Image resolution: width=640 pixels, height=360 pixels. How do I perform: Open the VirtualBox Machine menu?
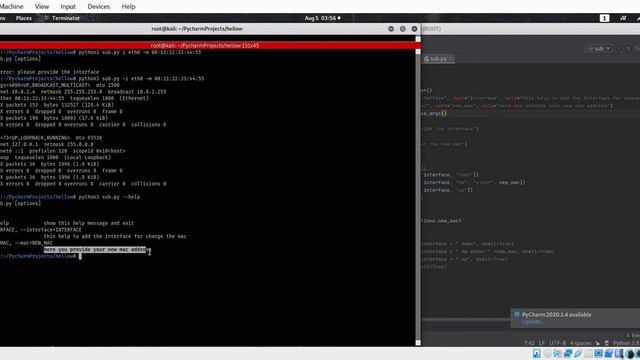point(11,7)
